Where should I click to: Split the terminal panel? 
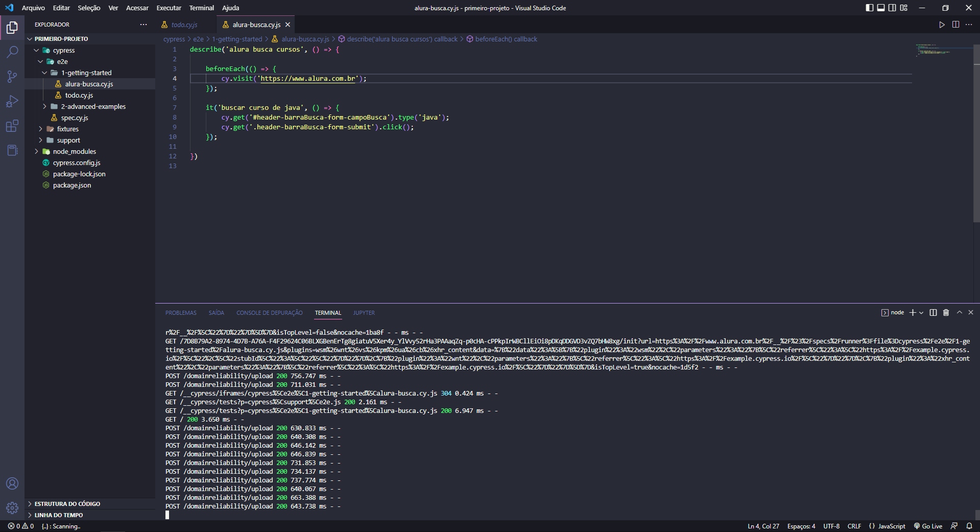pyautogui.click(x=933, y=313)
